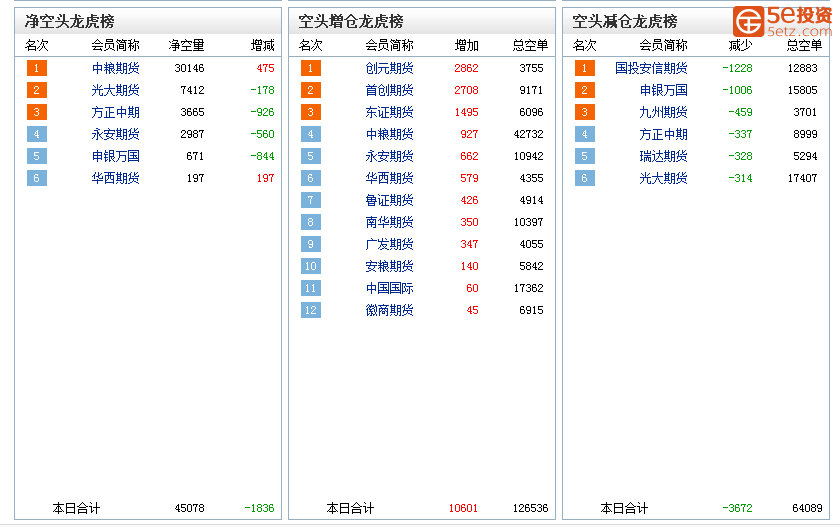Select 南华期货 member link
The image size is (840, 527).
pyautogui.click(x=389, y=222)
